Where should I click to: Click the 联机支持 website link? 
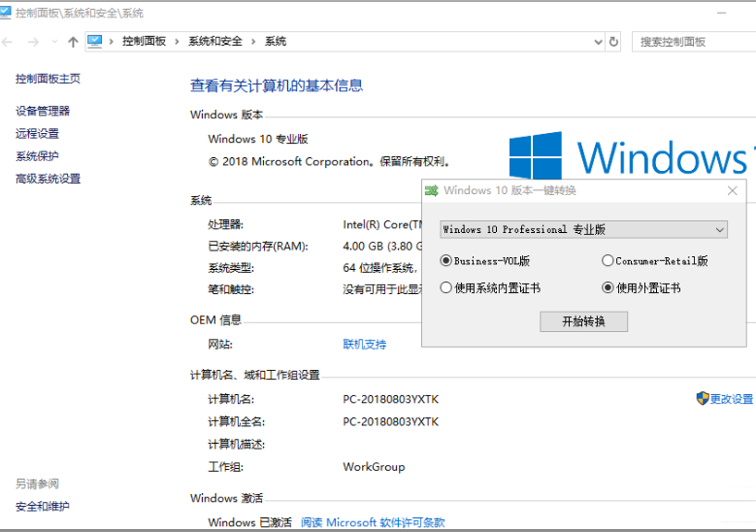[365, 345]
